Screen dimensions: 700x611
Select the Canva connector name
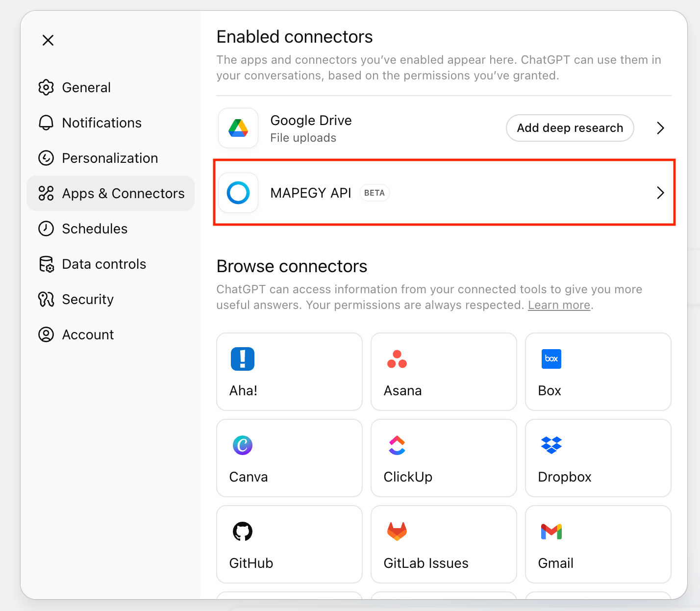tap(249, 477)
